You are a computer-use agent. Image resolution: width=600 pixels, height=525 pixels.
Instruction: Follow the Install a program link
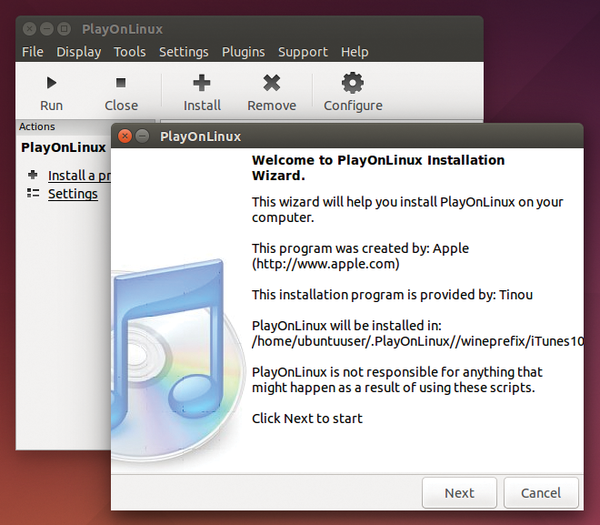tap(79, 176)
